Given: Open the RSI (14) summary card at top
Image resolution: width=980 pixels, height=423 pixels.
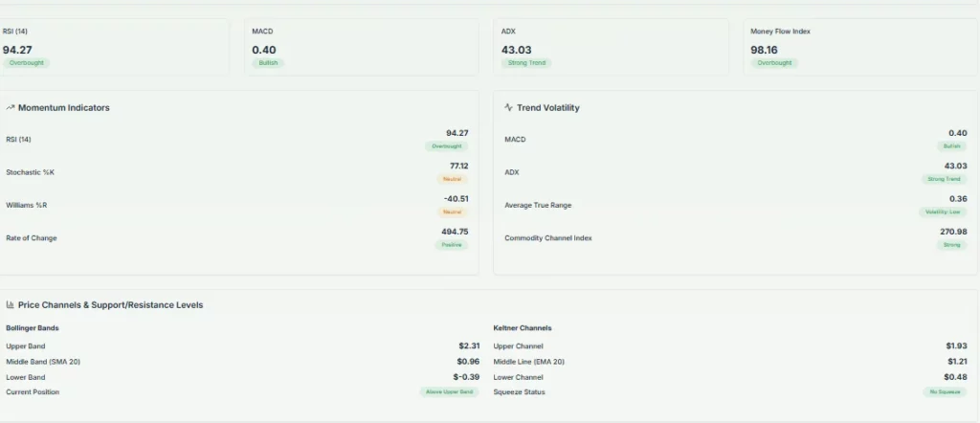Looking at the screenshot, I should 115,47.
